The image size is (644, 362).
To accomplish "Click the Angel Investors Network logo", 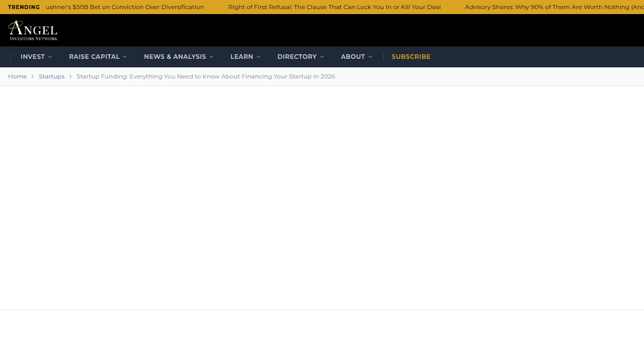I will [33, 30].
